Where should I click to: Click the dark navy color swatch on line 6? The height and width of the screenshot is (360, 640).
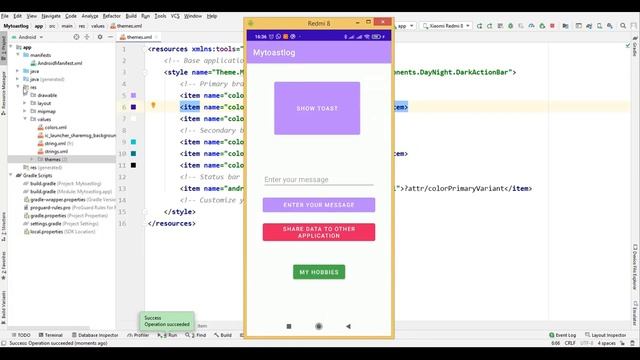pos(133,107)
